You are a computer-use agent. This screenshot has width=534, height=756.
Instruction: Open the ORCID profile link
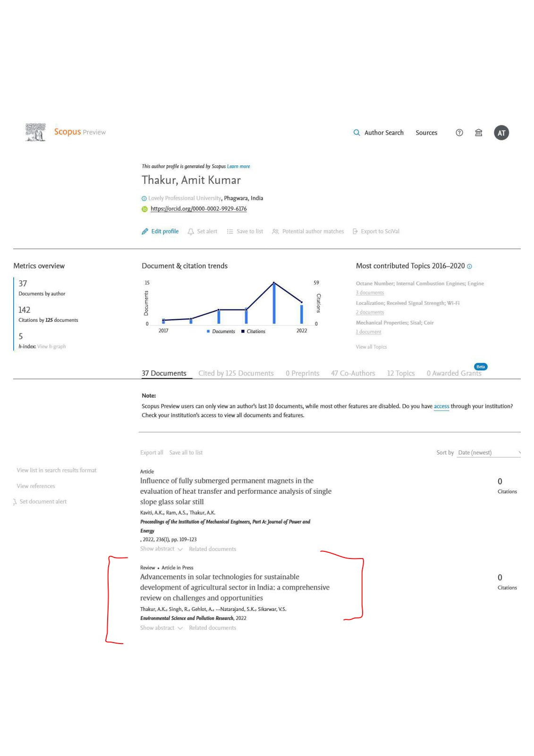[199, 209]
